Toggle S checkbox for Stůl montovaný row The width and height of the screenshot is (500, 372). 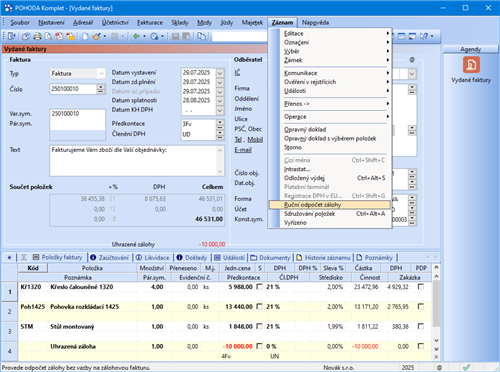click(259, 326)
